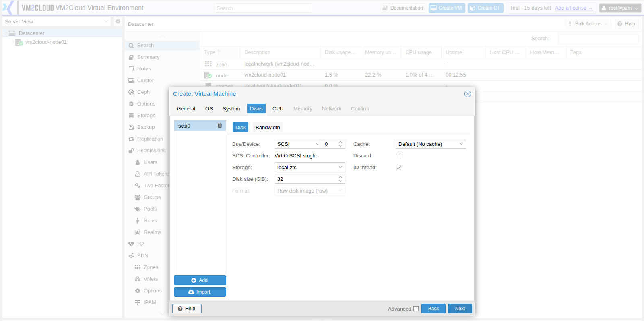The image size is (644, 321).
Task: Open the dialog Help button
Action: coord(187,309)
